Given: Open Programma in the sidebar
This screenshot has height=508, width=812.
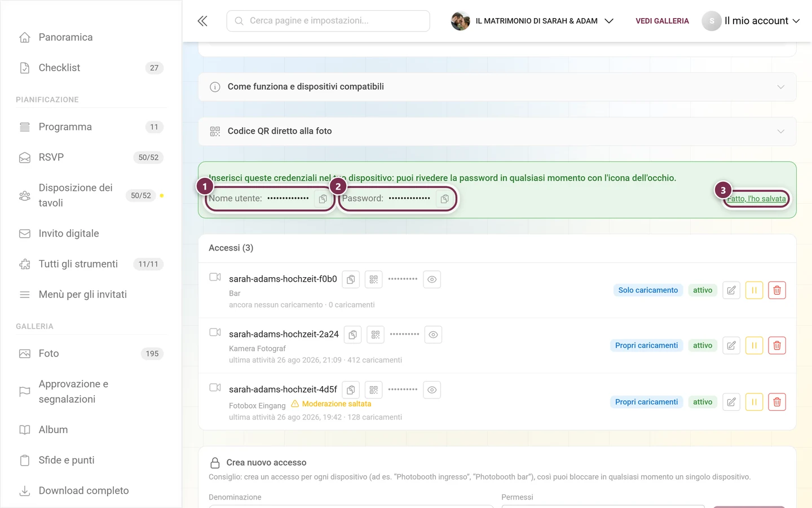Looking at the screenshot, I should pos(91,127).
